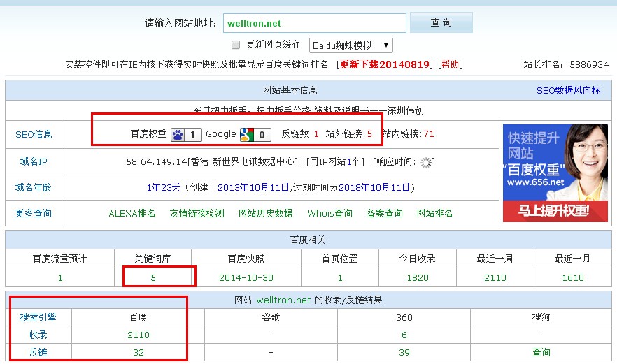Open the 更新下载20140819 link

click(x=386, y=64)
